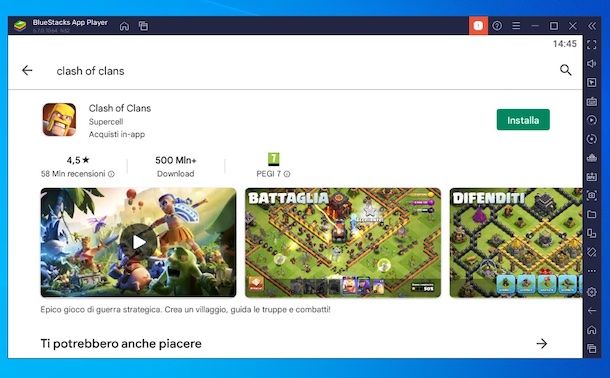Toggle fullscreen mode from the sidebar

(x=592, y=45)
